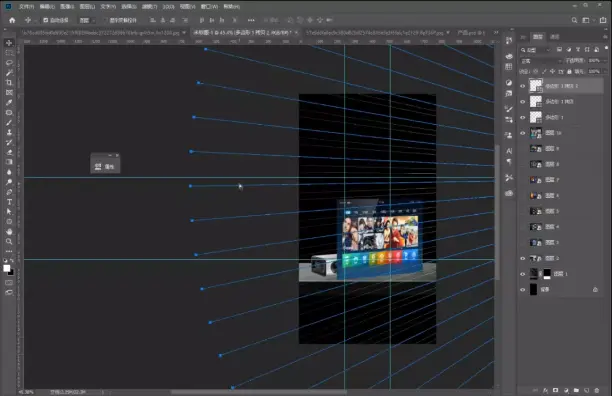Open the 滤镜 (Filter) menu
Image resolution: width=612 pixels, height=396 pixels.
[x=149, y=7]
